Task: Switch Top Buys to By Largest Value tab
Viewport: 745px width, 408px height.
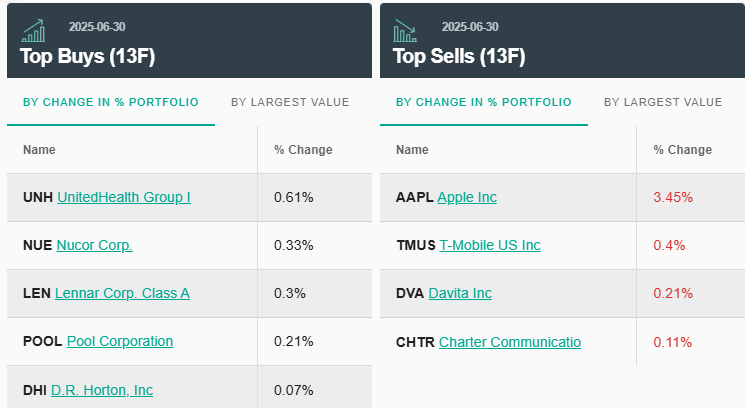Action: [x=290, y=102]
